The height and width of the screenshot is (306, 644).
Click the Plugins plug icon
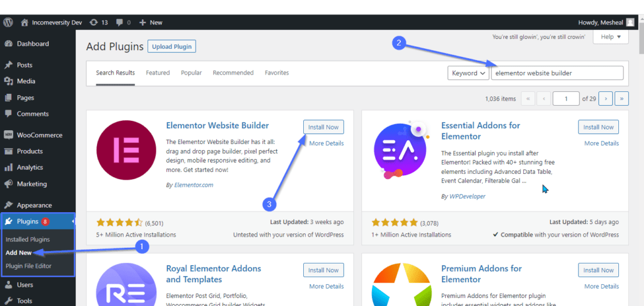pos(8,222)
